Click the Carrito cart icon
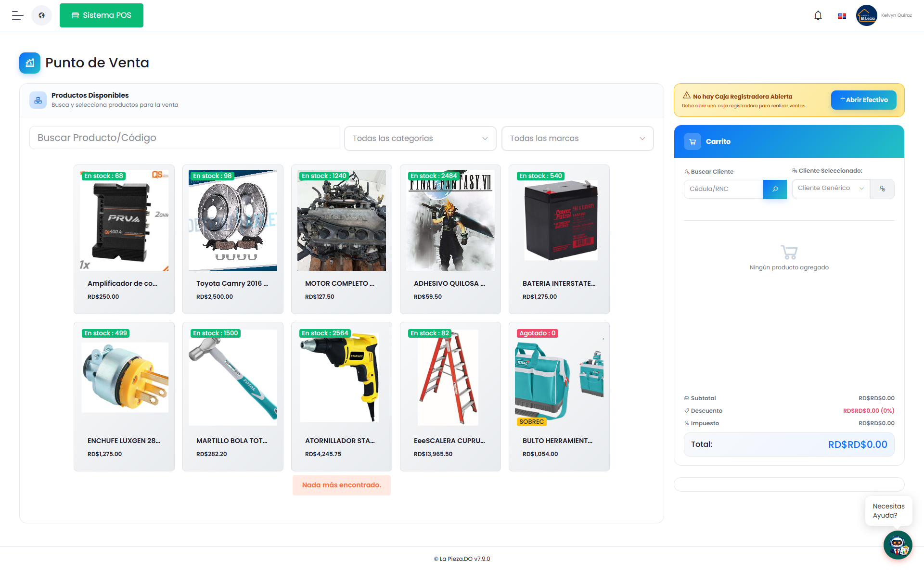The image size is (924, 571). click(693, 141)
